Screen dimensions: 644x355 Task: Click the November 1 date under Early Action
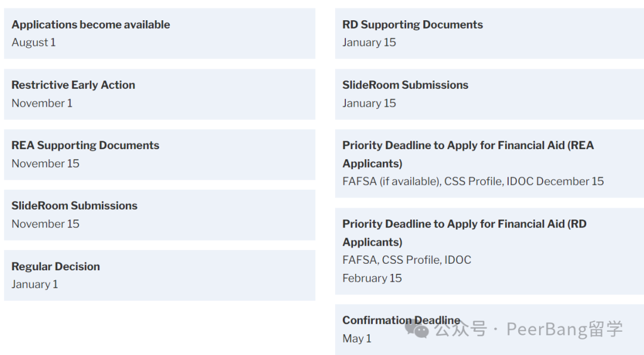(42, 103)
